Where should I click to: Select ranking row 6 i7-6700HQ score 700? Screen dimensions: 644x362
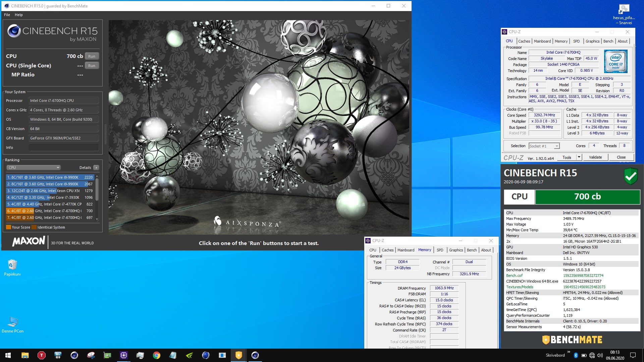click(x=50, y=211)
